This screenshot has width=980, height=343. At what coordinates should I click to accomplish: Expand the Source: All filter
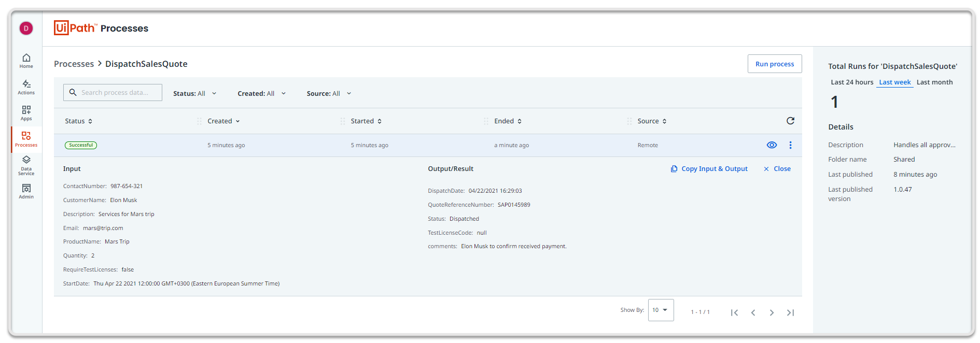[329, 93]
